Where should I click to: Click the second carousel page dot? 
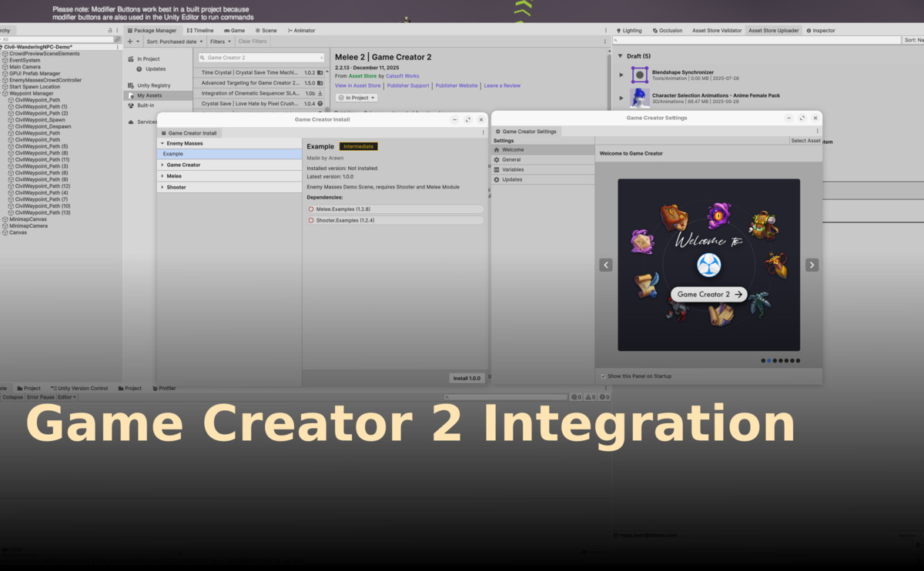point(769,360)
